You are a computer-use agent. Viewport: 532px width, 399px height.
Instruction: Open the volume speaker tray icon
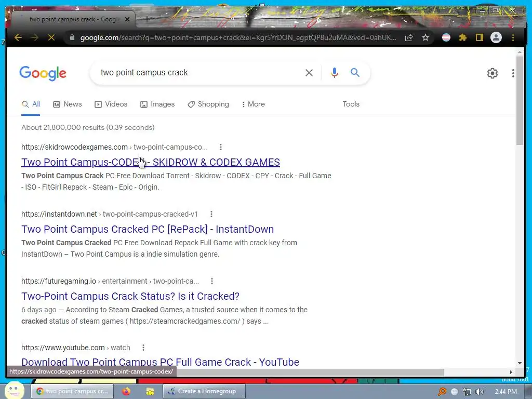(479, 392)
